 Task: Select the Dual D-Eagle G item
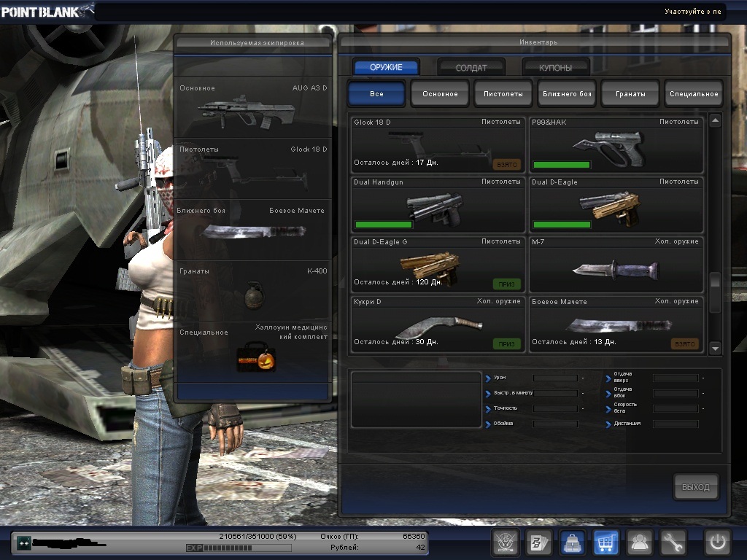[x=438, y=265]
